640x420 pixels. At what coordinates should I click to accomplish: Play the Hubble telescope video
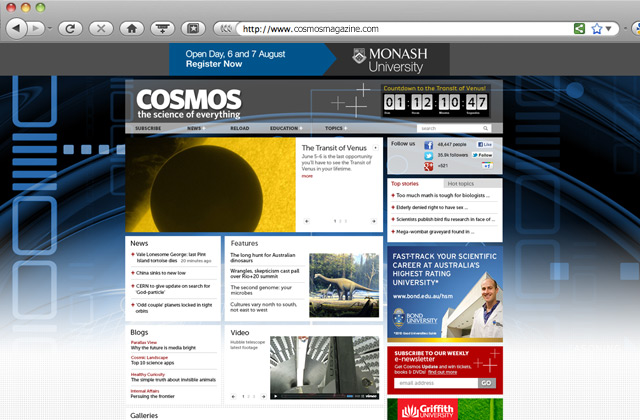(x=276, y=396)
